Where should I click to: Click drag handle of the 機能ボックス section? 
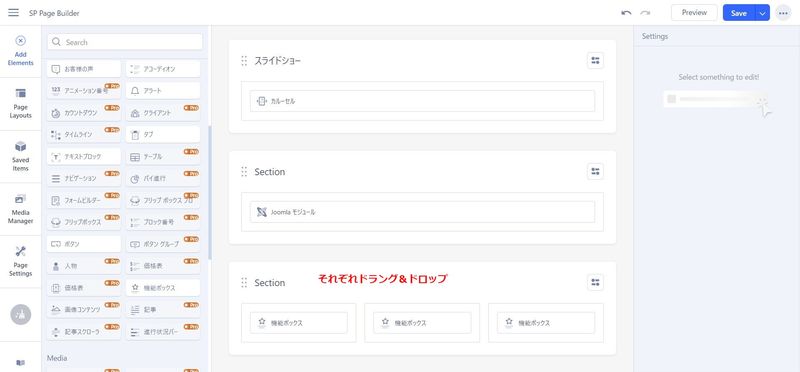244,282
